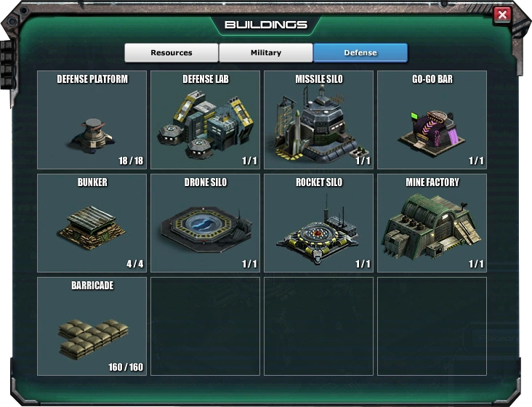Click the Mine Factory title text
532x407 pixels.
click(x=432, y=182)
